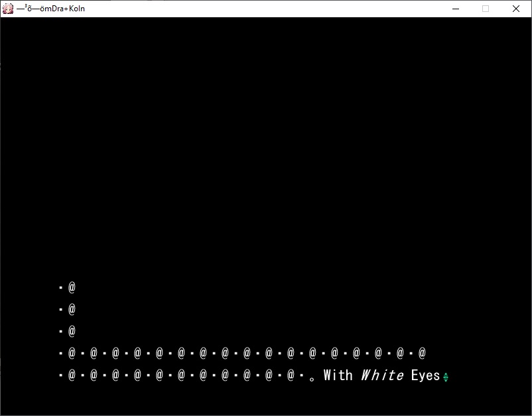Click the greyed-out maximize button
This screenshot has height=416, width=532.
pos(486,9)
